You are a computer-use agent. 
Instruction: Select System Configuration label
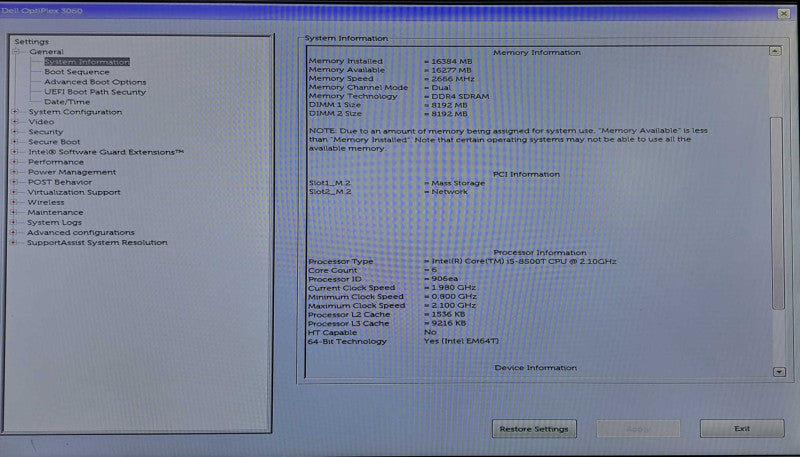75,112
